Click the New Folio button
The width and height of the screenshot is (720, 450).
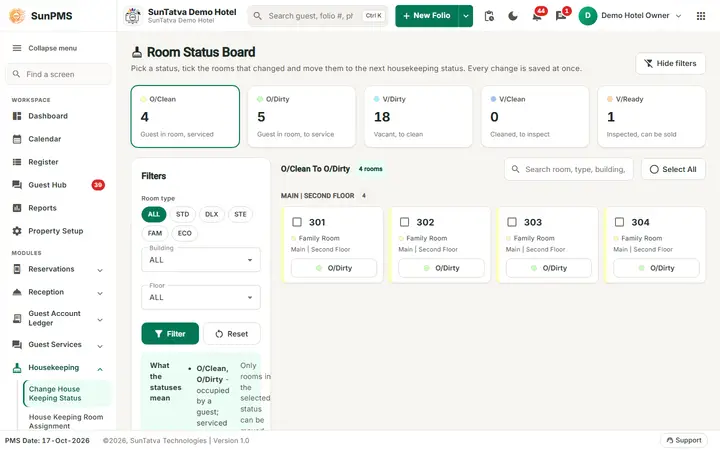(x=427, y=16)
